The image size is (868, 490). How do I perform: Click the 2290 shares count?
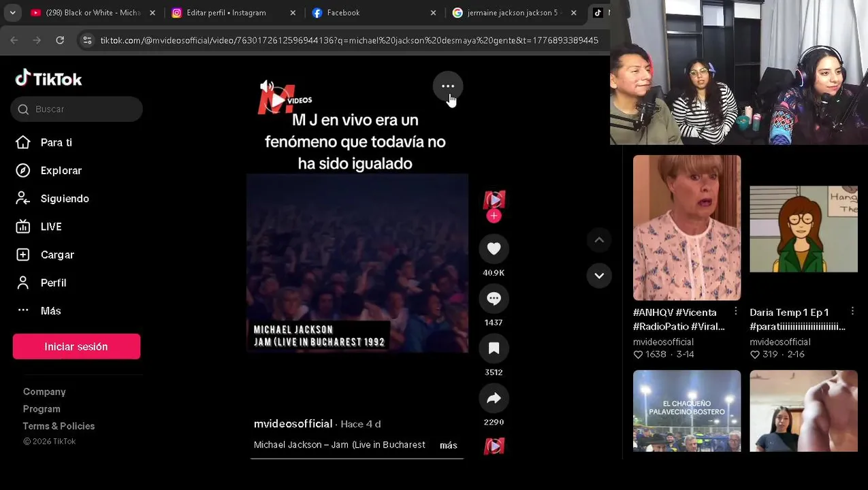point(494,422)
